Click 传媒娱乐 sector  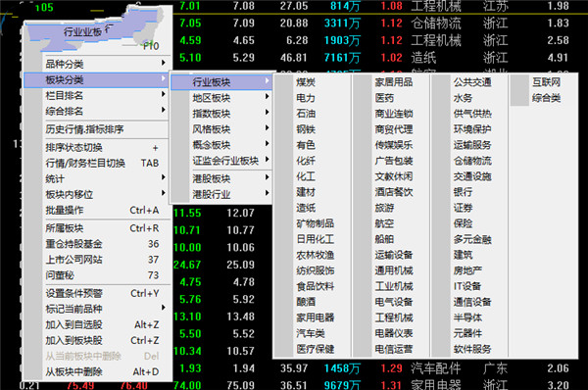pos(394,145)
